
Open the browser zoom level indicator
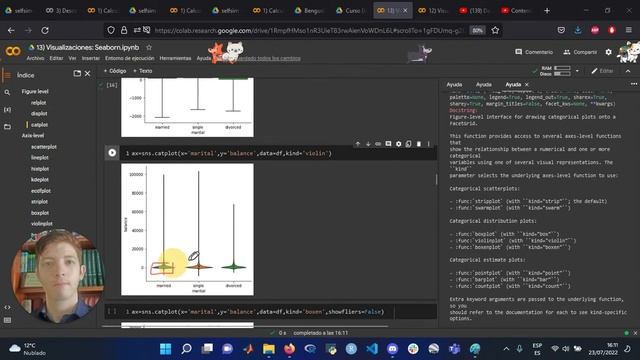click(x=477, y=30)
